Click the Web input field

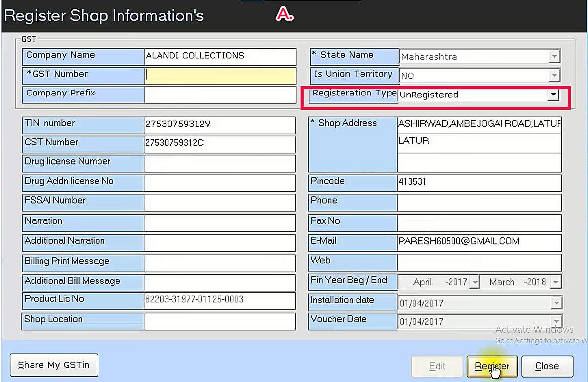click(x=479, y=263)
